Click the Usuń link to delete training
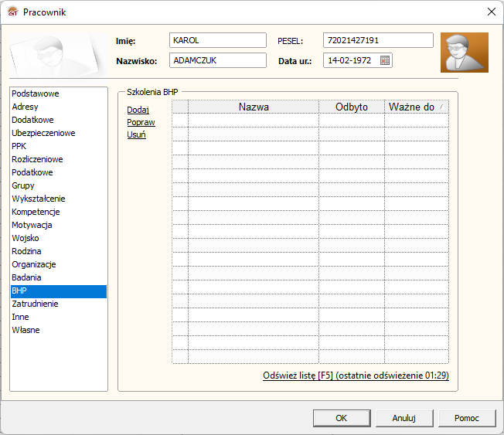 pyautogui.click(x=136, y=134)
